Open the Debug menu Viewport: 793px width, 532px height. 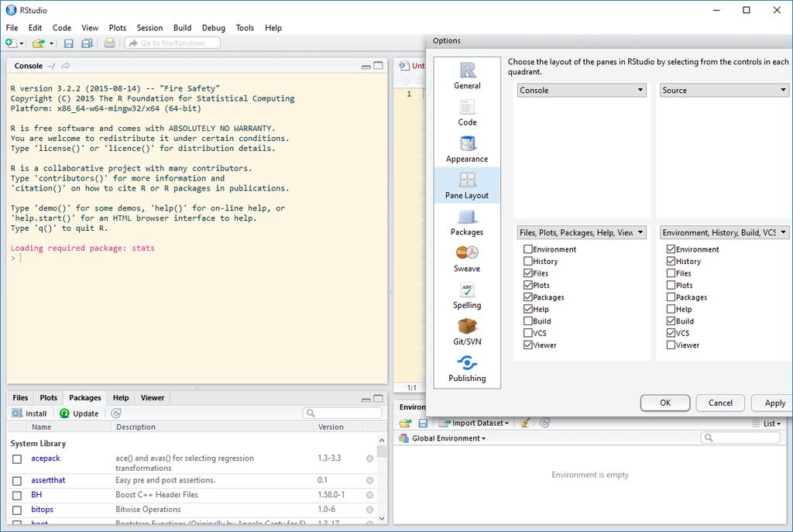(x=214, y=28)
